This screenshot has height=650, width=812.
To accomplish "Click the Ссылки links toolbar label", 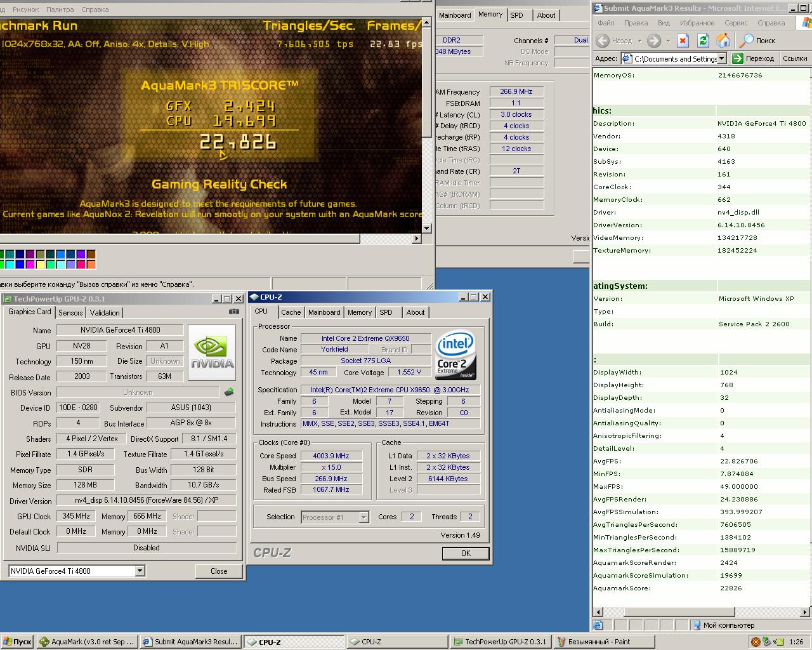I will click(795, 58).
